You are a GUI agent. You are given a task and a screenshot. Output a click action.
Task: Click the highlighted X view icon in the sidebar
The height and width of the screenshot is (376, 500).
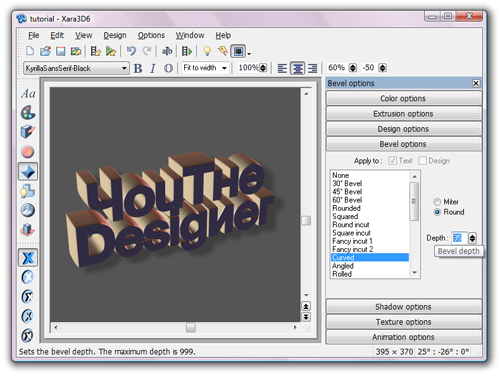[x=28, y=258]
